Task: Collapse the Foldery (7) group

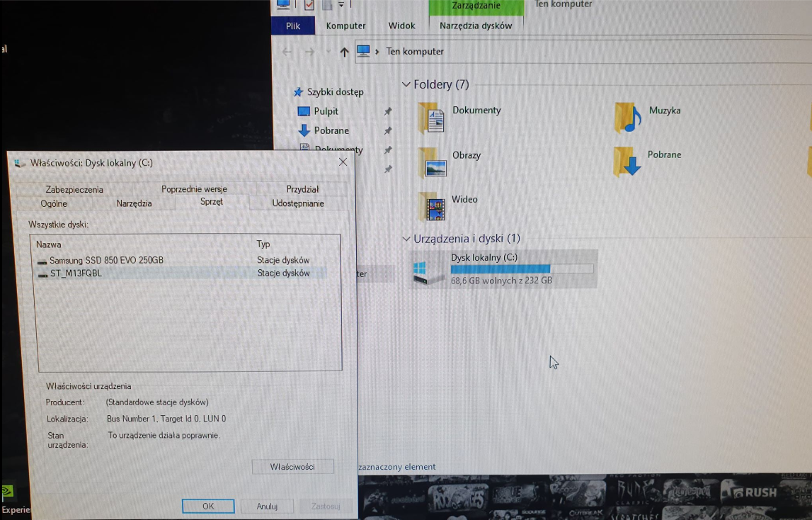Action: pyautogui.click(x=406, y=84)
